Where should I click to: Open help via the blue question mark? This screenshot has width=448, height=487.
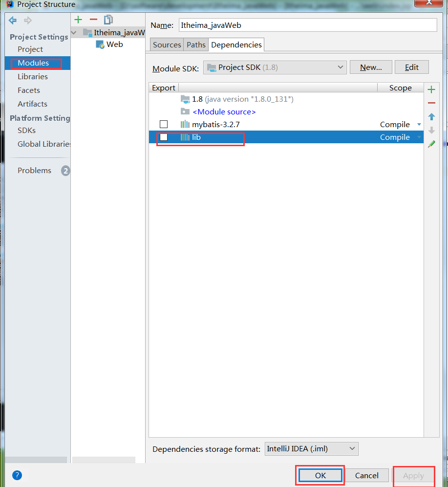[x=17, y=475]
